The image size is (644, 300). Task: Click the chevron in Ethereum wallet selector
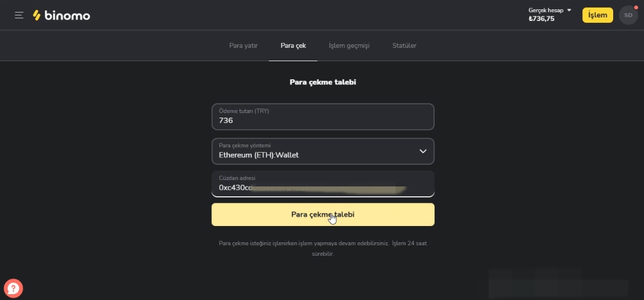(x=423, y=151)
